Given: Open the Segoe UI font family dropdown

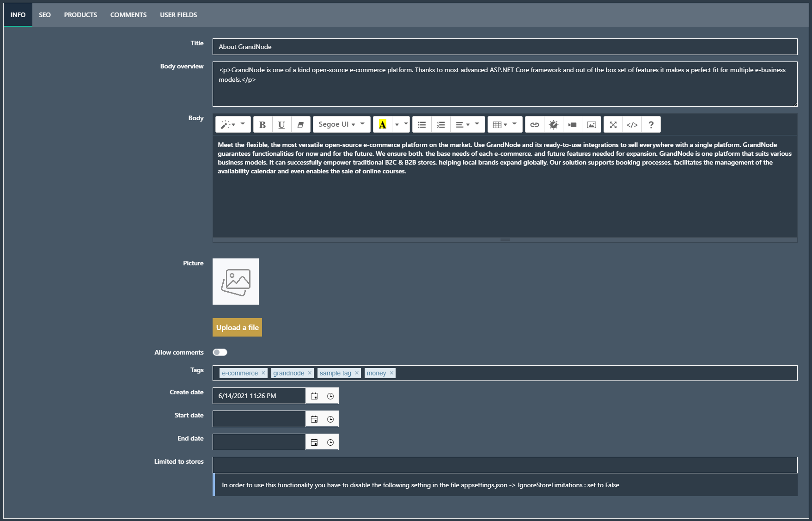Looking at the screenshot, I should (x=342, y=124).
